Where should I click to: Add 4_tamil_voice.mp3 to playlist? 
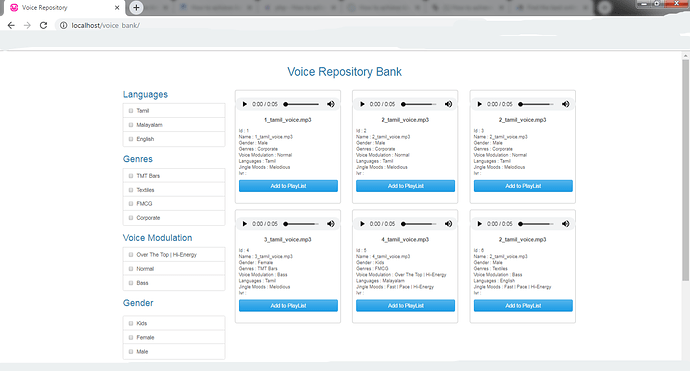405,306
